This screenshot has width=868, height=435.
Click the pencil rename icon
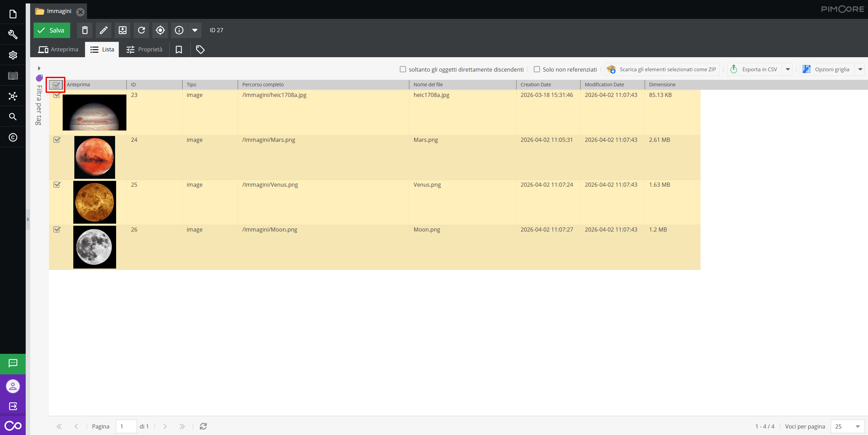(x=103, y=30)
